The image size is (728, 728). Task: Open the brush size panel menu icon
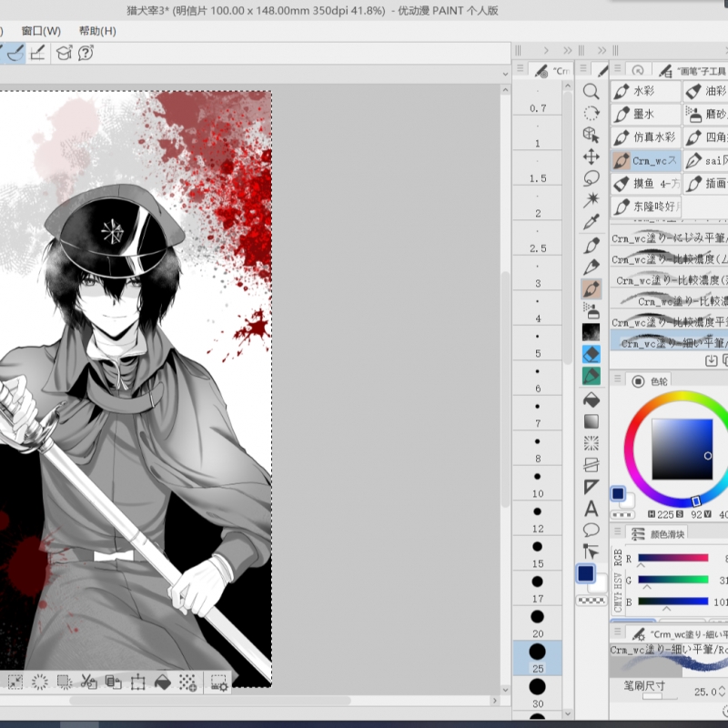pyautogui.click(x=520, y=68)
